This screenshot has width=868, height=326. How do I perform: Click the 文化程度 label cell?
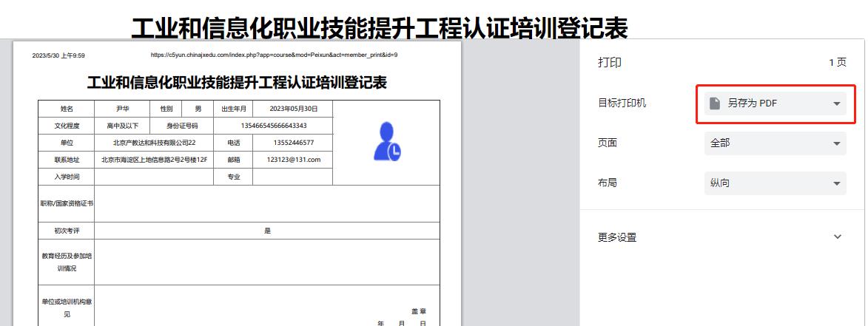tap(67, 126)
